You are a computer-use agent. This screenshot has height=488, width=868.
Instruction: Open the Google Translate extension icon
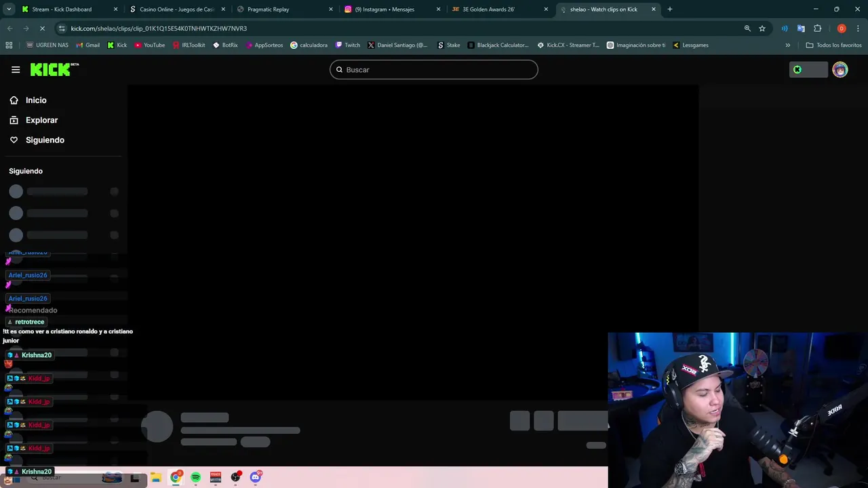pyautogui.click(x=801, y=28)
